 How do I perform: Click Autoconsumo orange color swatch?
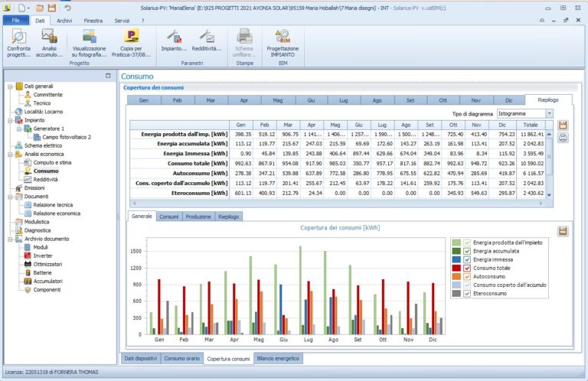click(x=456, y=277)
